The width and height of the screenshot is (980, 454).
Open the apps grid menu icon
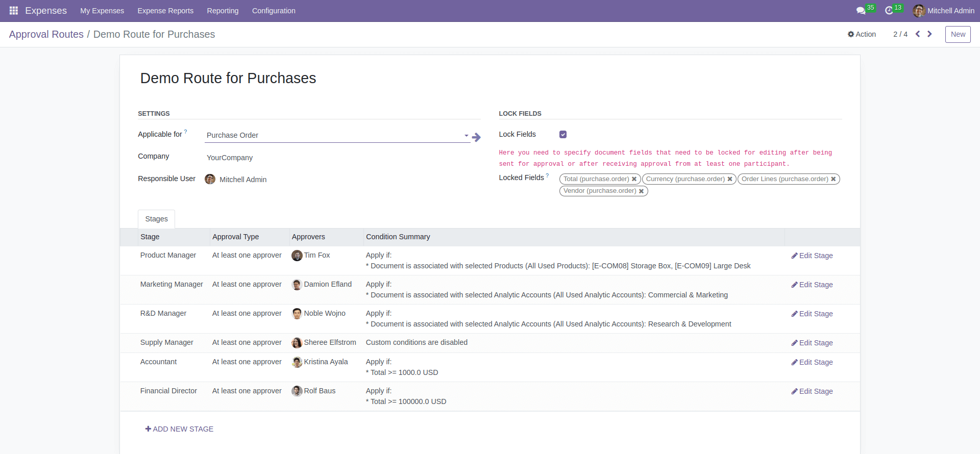(14, 11)
